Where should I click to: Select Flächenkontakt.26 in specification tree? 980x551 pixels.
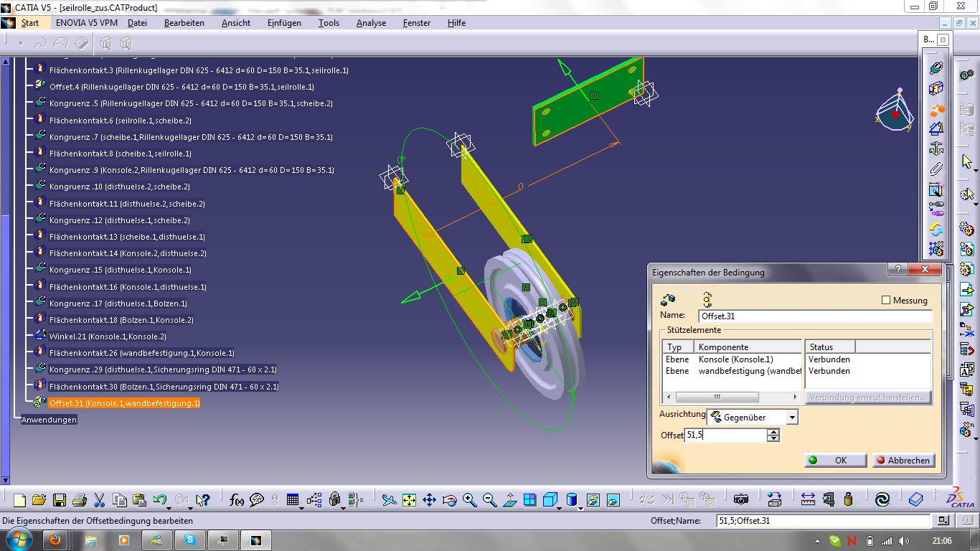tap(141, 353)
